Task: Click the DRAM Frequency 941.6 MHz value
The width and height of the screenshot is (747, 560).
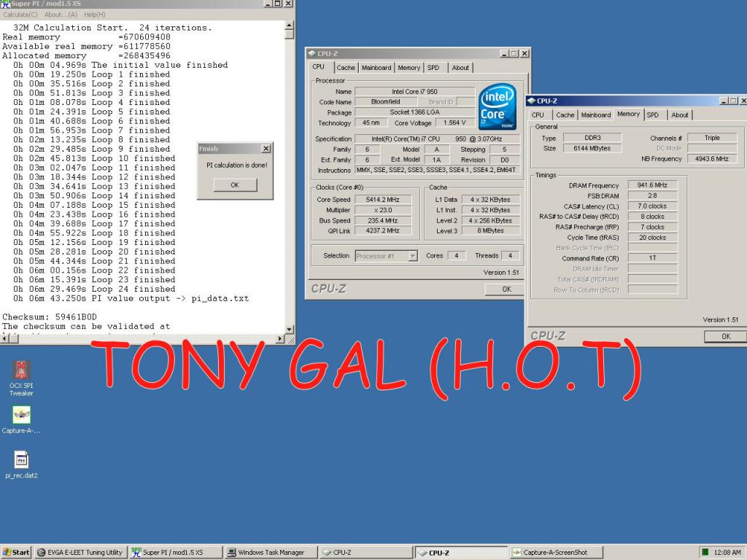Action: pos(652,184)
